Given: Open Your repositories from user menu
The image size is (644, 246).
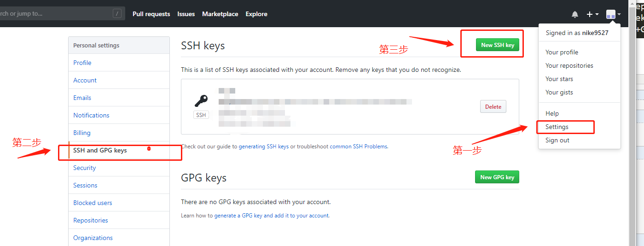Looking at the screenshot, I should (x=569, y=65).
